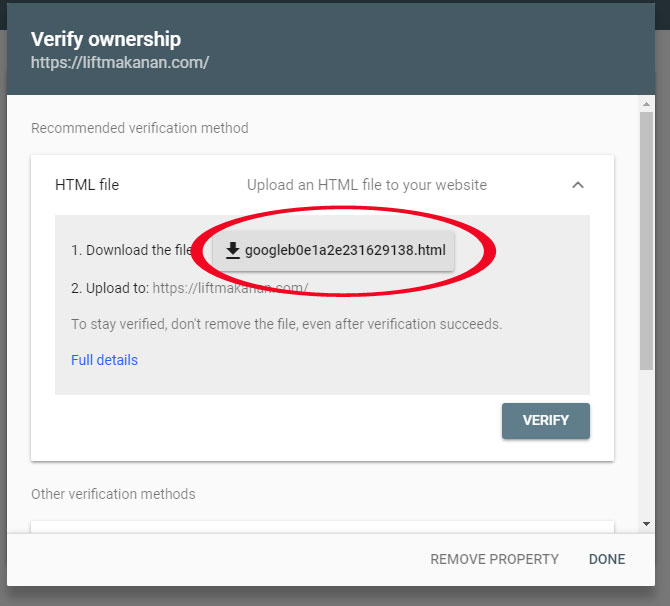This screenshot has width=670, height=606.
Task: Collapse the HTML file section chevron
Action: [578, 185]
